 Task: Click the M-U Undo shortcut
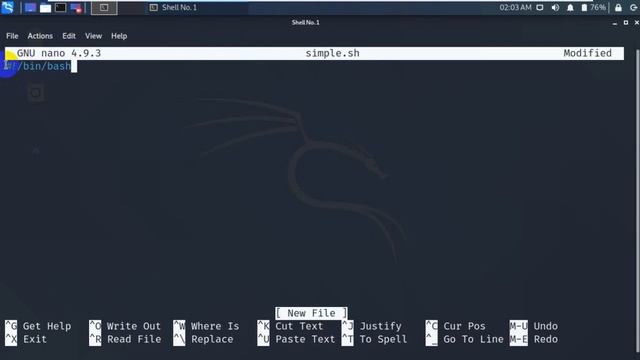[x=533, y=326]
